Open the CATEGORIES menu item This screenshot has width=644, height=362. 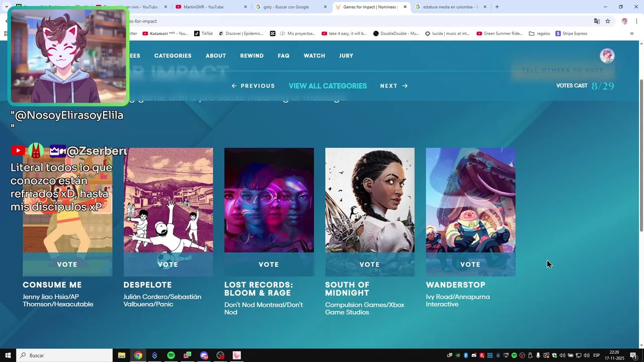173,56
